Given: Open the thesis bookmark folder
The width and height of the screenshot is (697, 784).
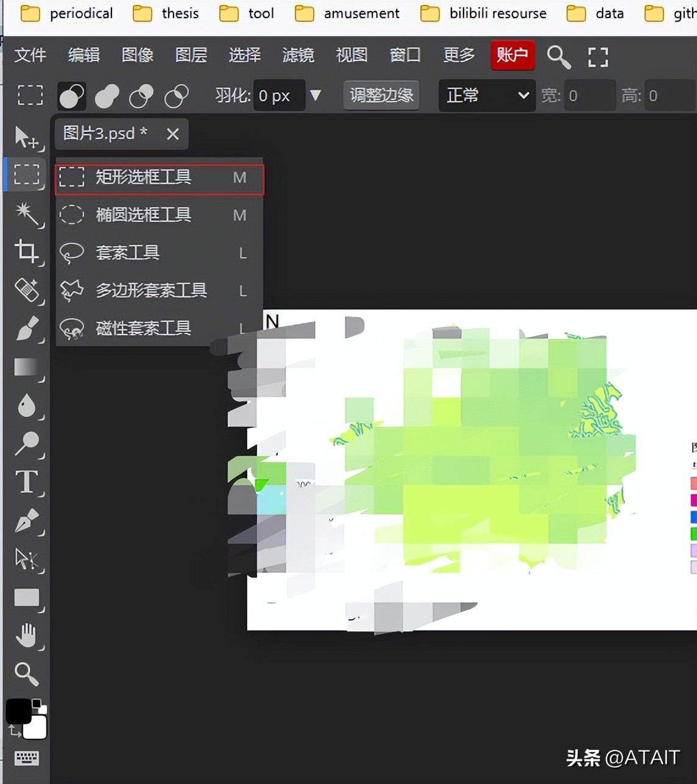Looking at the screenshot, I should tap(166, 13).
